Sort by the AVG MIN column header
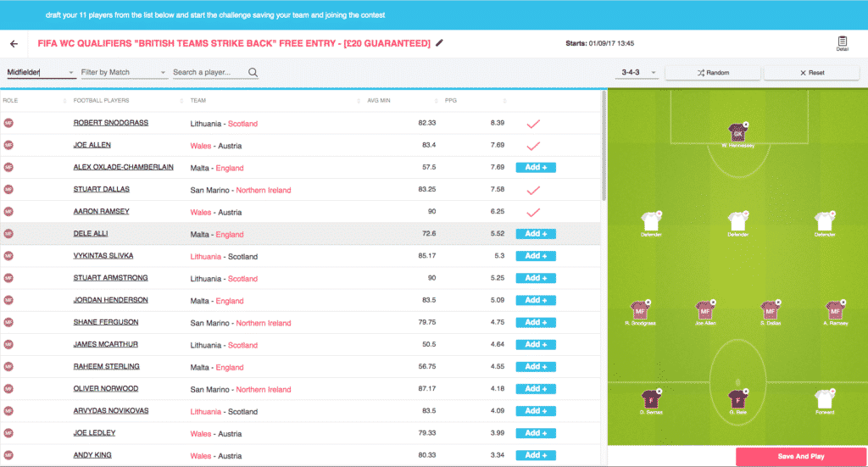Viewport: 868px width, 467px height. click(x=379, y=101)
